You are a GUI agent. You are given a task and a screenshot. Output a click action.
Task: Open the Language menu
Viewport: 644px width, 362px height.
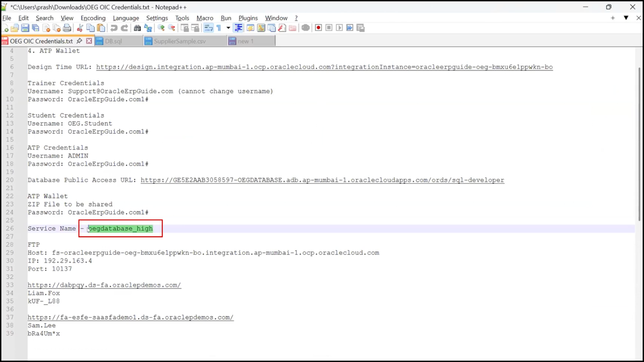point(126,18)
